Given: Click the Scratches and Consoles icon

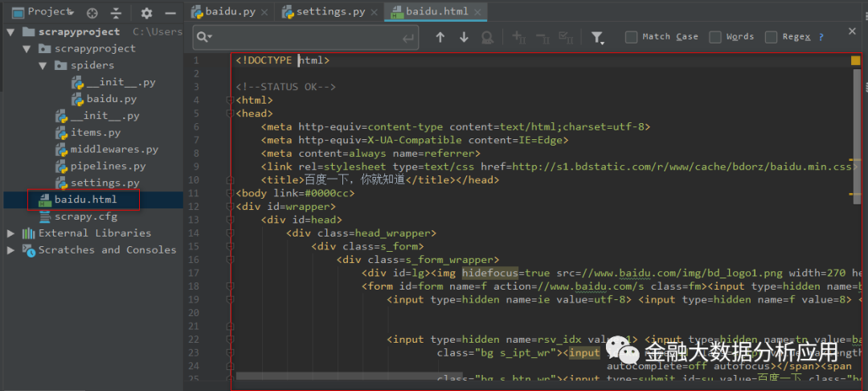Looking at the screenshot, I should click(x=28, y=249).
